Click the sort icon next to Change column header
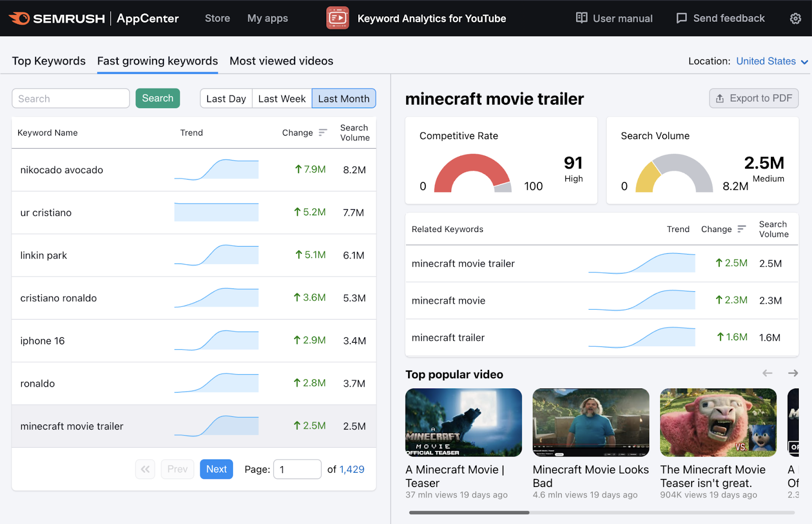 [323, 133]
